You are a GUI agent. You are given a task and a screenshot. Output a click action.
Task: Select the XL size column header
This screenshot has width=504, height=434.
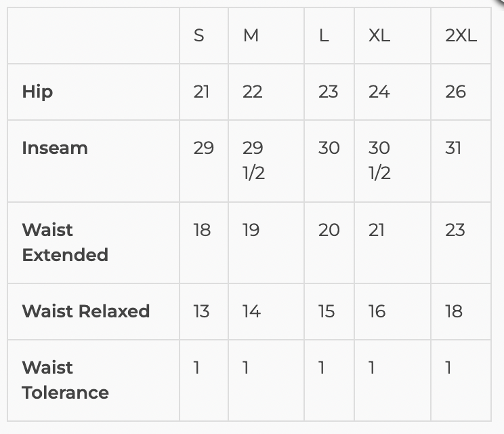[x=379, y=36]
